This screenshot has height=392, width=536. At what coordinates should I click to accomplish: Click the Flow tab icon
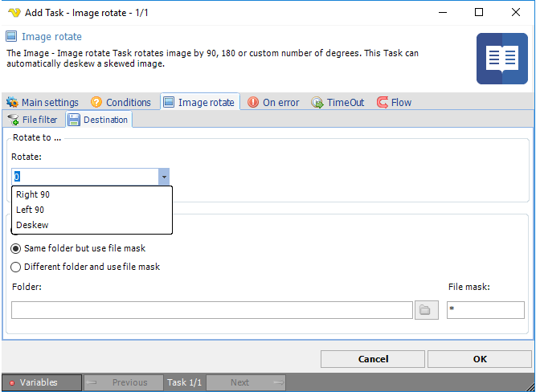[x=383, y=103]
